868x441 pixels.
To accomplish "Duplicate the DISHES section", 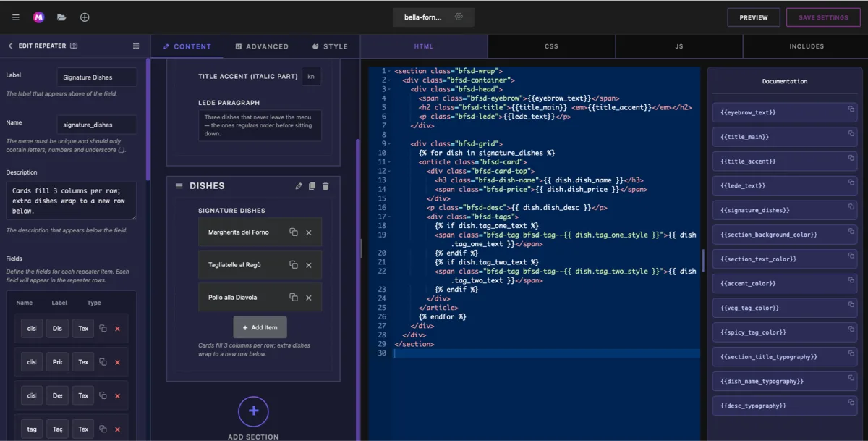I will click(x=312, y=186).
